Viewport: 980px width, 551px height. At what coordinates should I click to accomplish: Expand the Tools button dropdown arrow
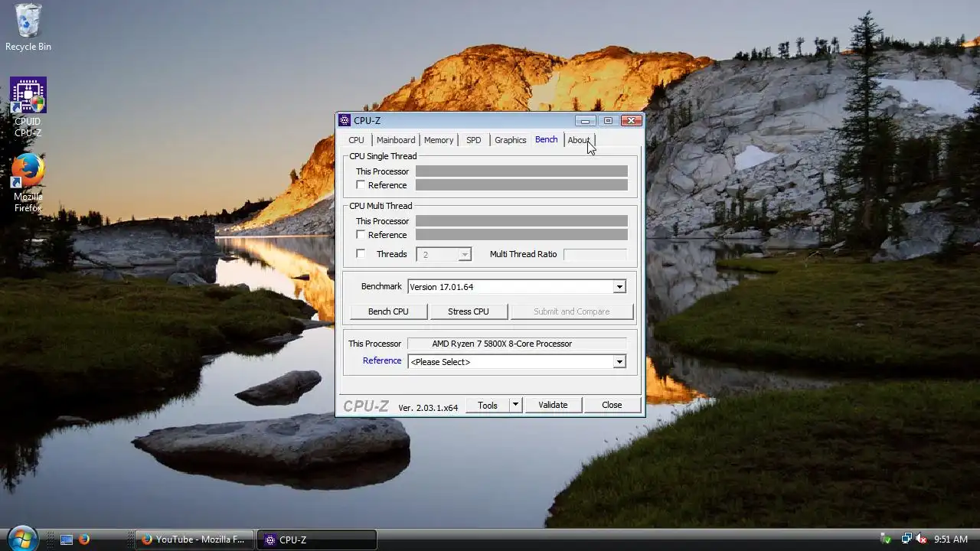[516, 406]
